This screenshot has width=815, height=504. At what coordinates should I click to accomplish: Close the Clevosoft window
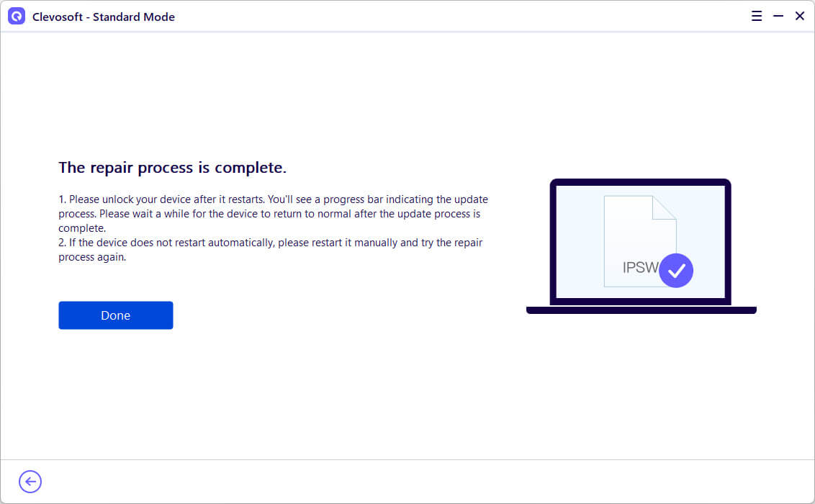tap(799, 16)
